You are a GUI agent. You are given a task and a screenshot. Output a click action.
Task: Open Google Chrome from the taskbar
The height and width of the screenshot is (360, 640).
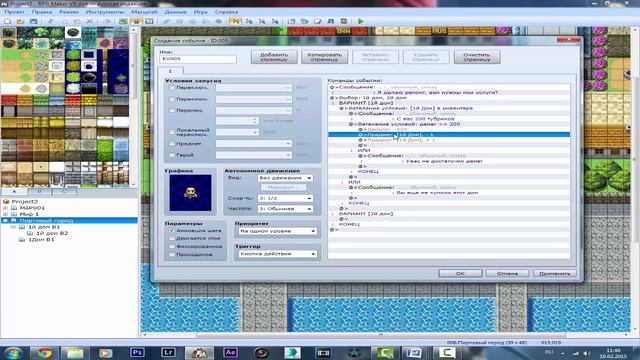[44, 353]
